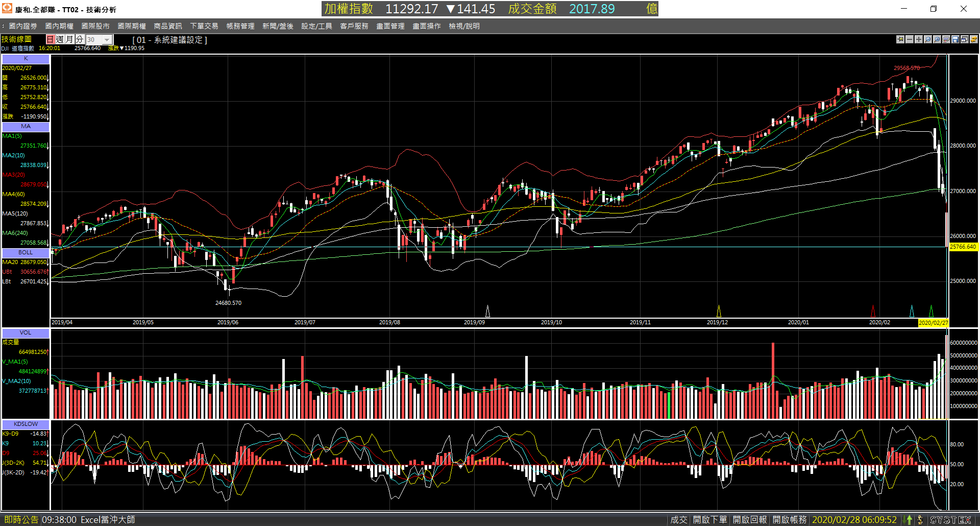The image size is (980, 526).
Task: Click the SYSTEX logo in status bar
Action: coord(951,519)
